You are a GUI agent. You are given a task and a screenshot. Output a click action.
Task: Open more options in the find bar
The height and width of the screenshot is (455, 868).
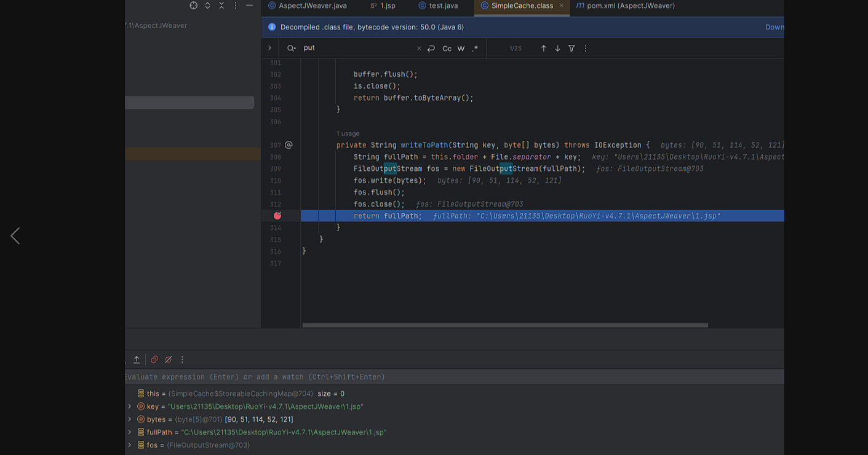pos(585,48)
